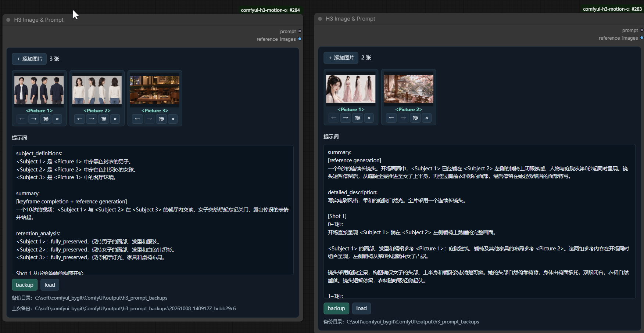
Task: Click add image button in node #283
Action: [x=341, y=58]
